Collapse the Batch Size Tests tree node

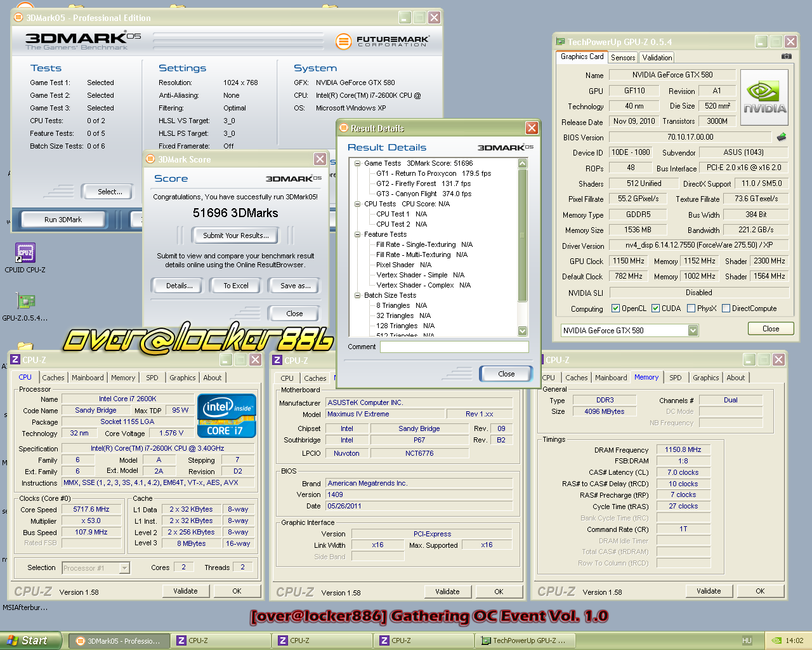(358, 295)
